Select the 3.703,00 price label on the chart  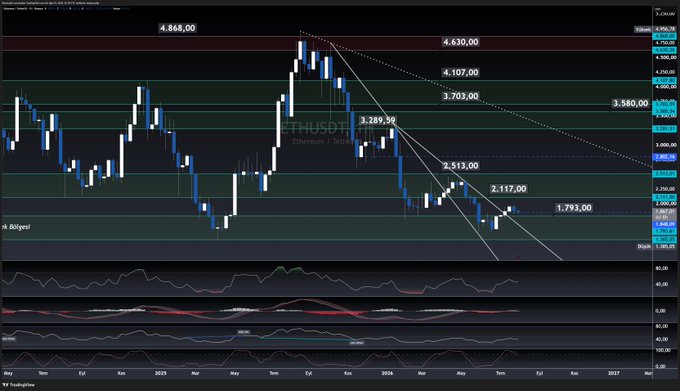pyautogui.click(x=461, y=96)
